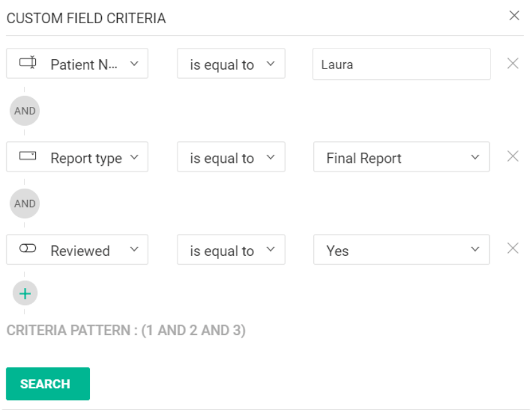Click the SEARCH button
This screenshot has height=410, width=532.
pos(48,384)
